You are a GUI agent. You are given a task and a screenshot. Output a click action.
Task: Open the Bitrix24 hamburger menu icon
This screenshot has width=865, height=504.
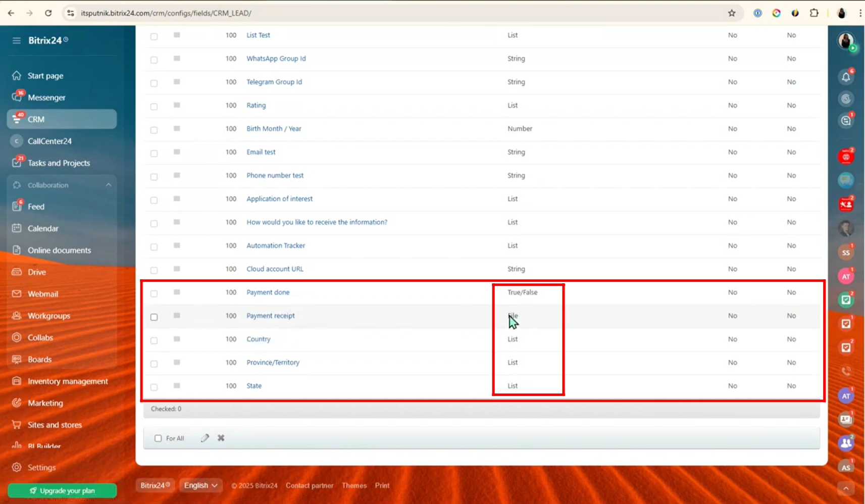(x=17, y=40)
